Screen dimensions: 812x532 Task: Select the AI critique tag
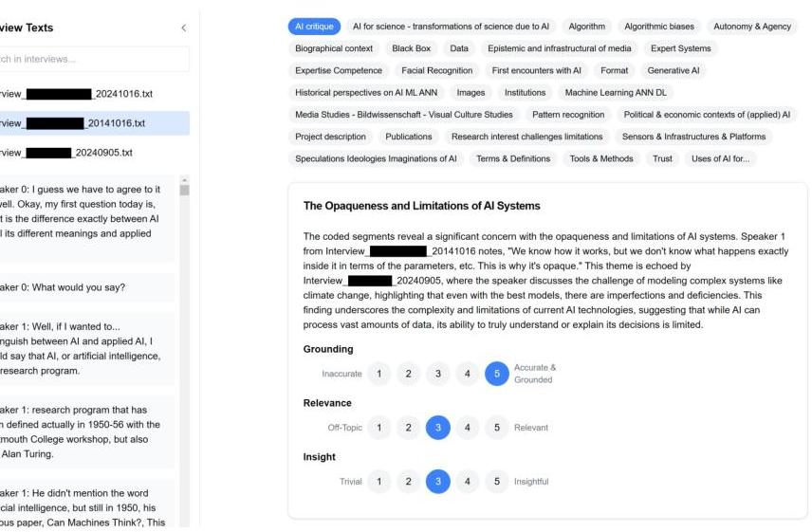point(314,27)
